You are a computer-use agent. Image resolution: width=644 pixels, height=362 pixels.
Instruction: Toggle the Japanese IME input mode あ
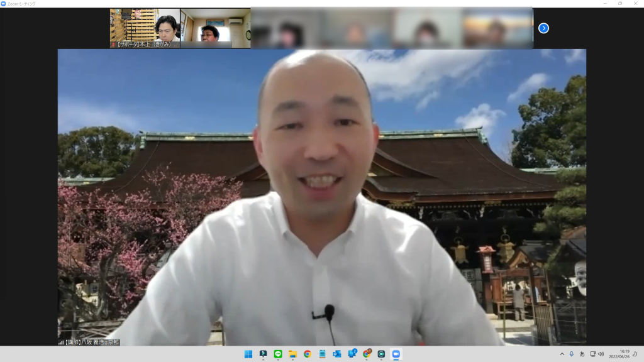(582, 354)
